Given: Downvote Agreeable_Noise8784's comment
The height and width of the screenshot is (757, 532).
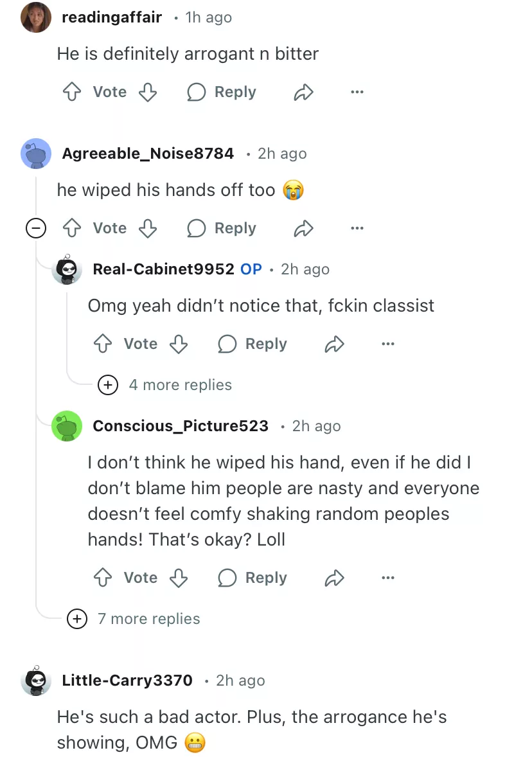Looking at the screenshot, I should (x=148, y=228).
